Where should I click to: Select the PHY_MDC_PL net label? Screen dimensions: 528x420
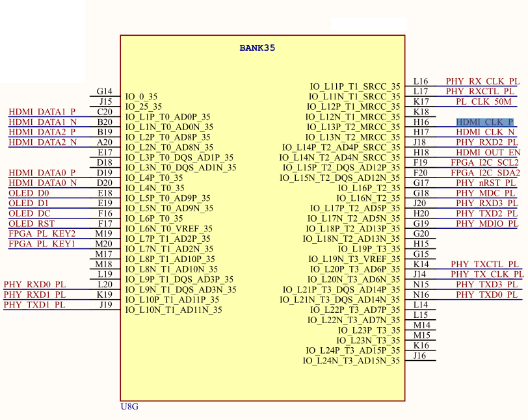coord(486,193)
